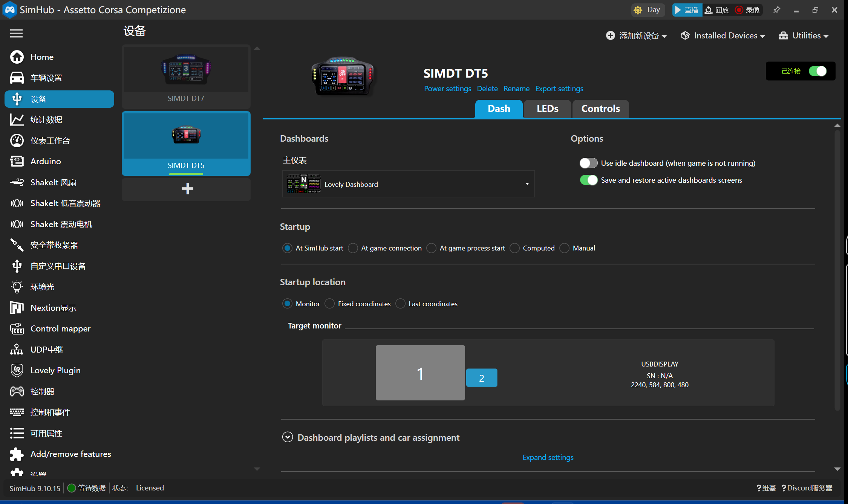This screenshot has width=848, height=504.
Task: Click the Delete device link
Action: point(487,89)
